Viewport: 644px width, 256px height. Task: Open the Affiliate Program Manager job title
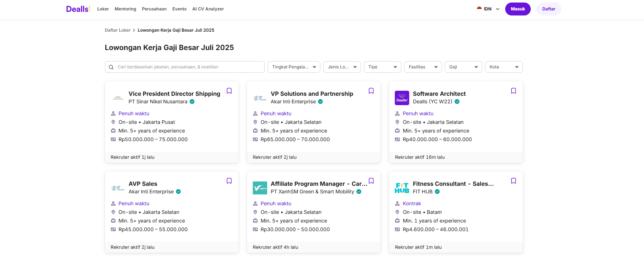tap(319, 184)
